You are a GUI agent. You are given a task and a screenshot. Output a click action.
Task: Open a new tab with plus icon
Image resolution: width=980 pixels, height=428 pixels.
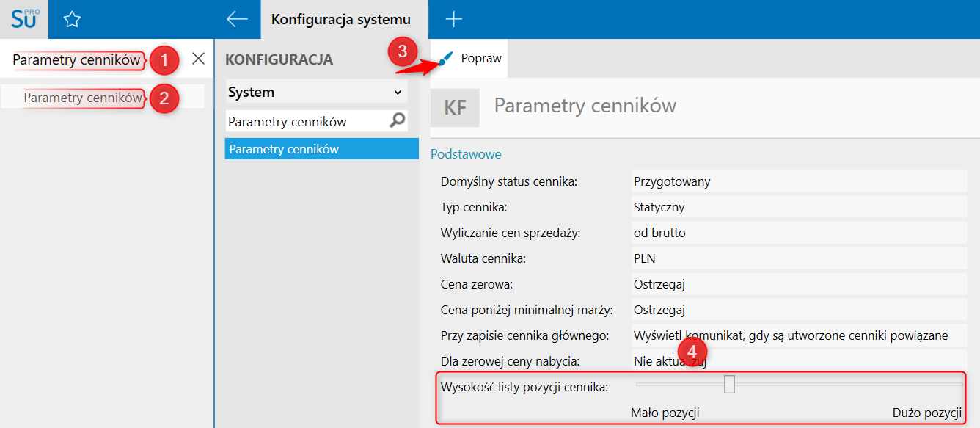pyautogui.click(x=454, y=20)
